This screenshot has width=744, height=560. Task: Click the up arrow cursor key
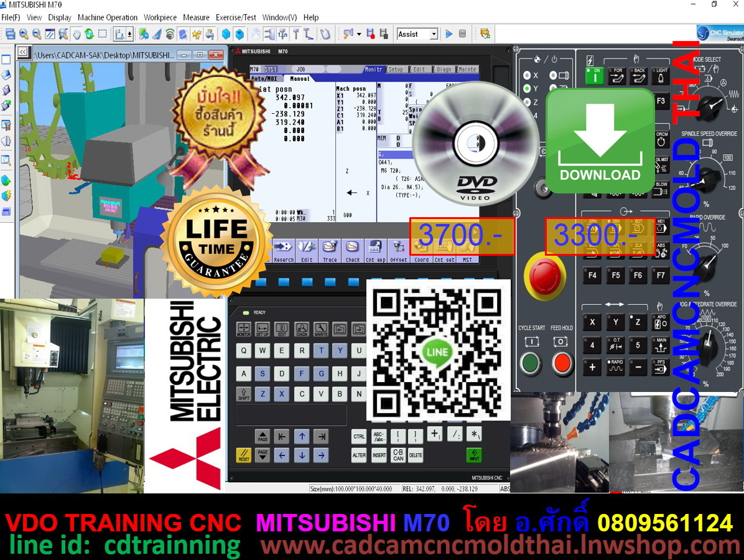click(x=302, y=437)
